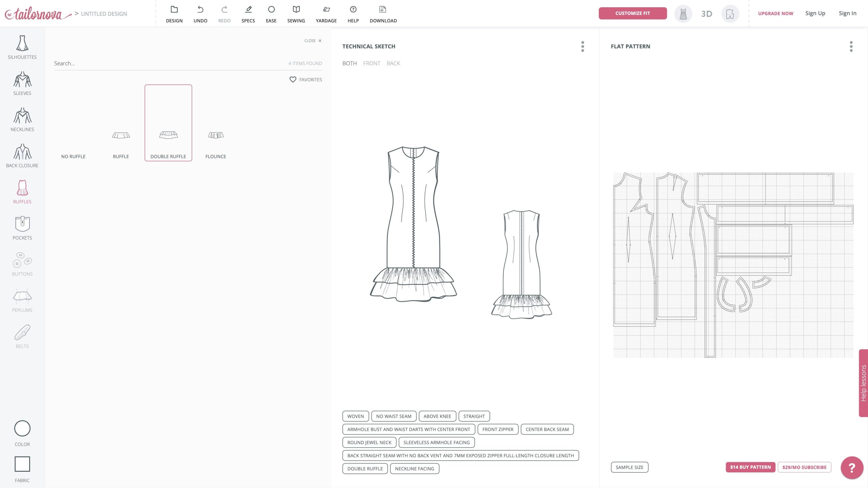Show the Back sketch view

click(393, 63)
